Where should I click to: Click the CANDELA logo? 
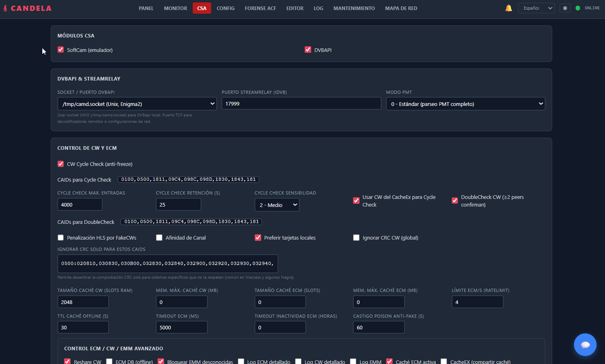(x=27, y=8)
